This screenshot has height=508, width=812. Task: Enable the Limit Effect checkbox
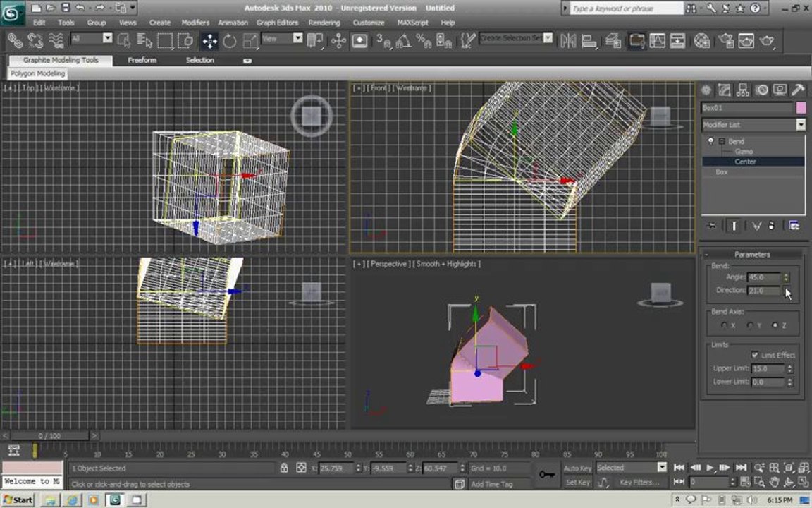click(754, 355)
